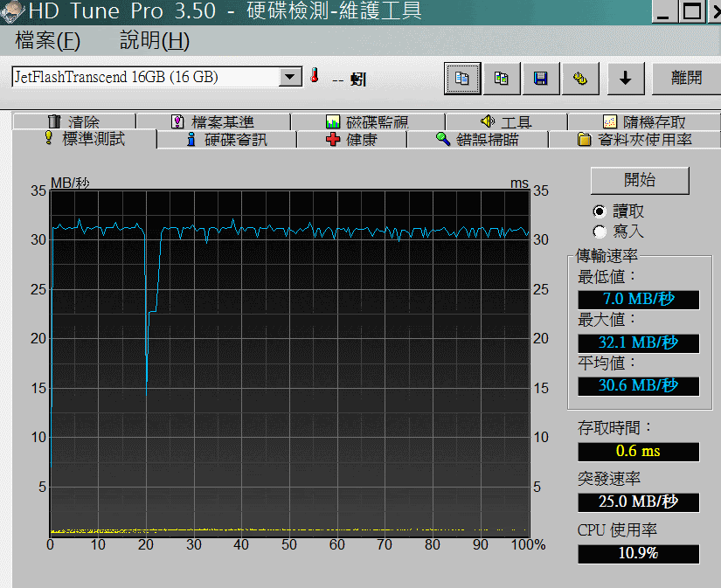Expand the JetFlash Transcend 16GB drive dropdown
This screenshot has height=588, width=721.
pyautogui.click(x=290, y=77)
